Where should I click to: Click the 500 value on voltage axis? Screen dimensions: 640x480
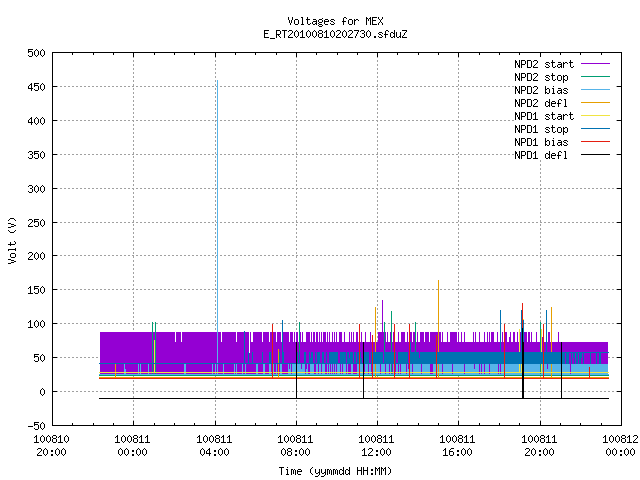36,53
